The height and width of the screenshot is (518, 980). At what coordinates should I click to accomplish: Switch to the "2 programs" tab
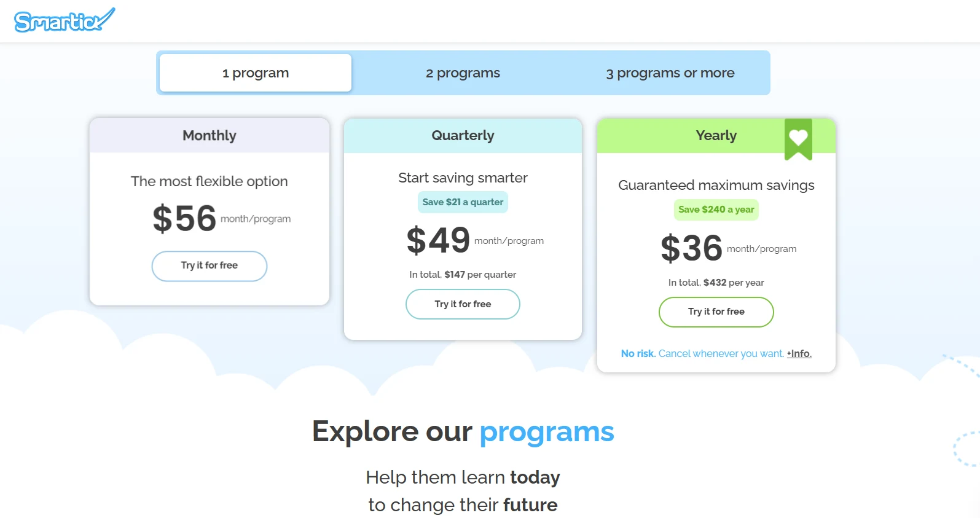point(463,73)
